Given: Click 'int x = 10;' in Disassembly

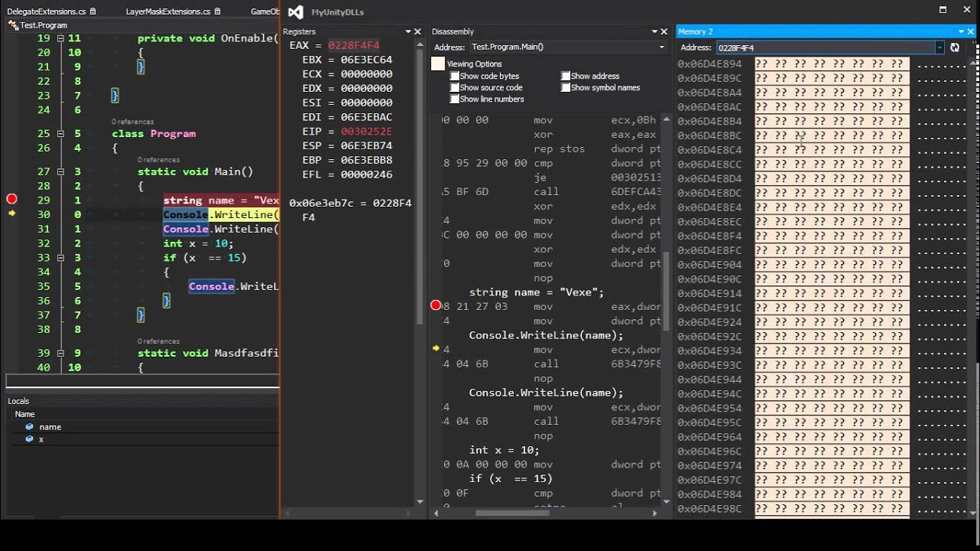Looking at the screenshot, I should [504, 450].
